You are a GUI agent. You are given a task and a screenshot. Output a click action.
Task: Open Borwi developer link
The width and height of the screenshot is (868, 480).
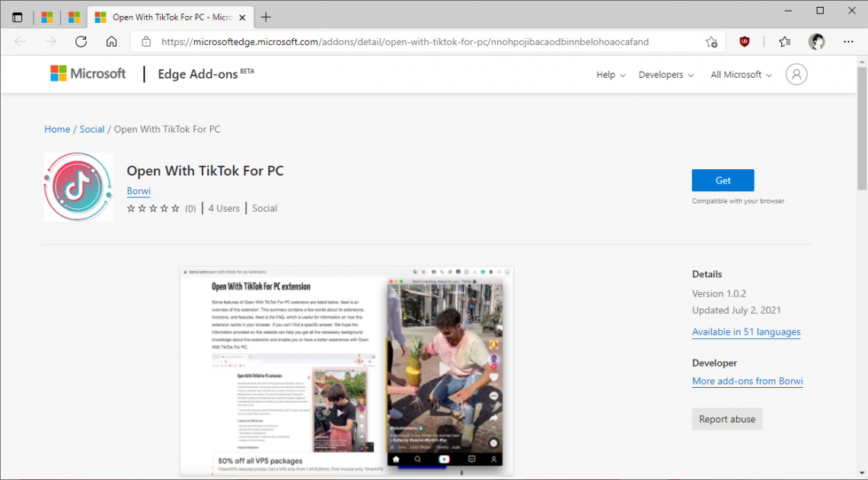coord(139,190)
